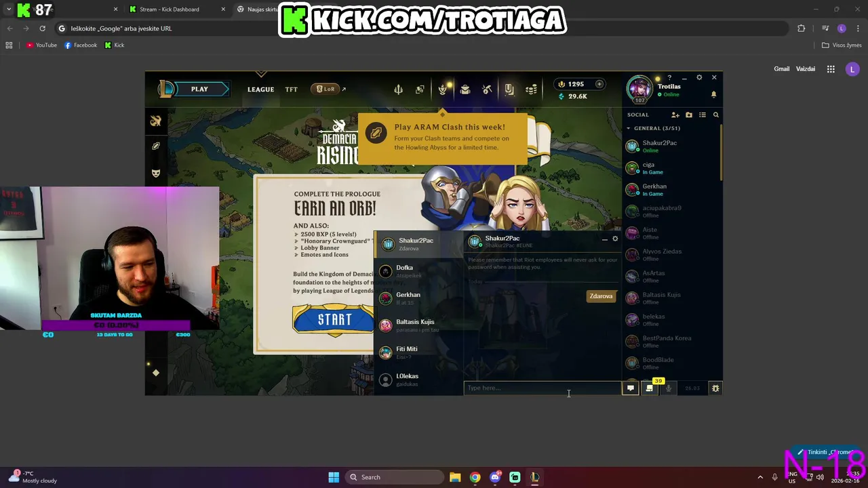Open the Trotilas profile avatar
The height and width of the screenshot is (488, 868).
click(x=639, y=89)
